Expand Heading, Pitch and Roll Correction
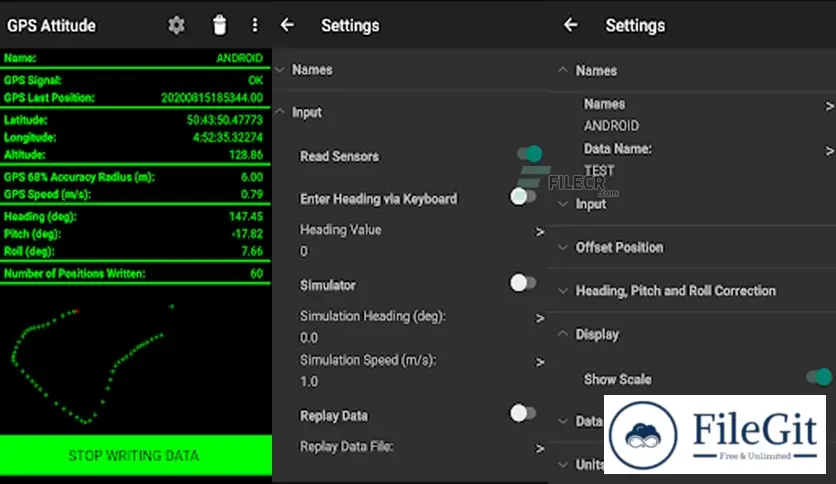The image size is (836, 484). (x=562, y=291)
